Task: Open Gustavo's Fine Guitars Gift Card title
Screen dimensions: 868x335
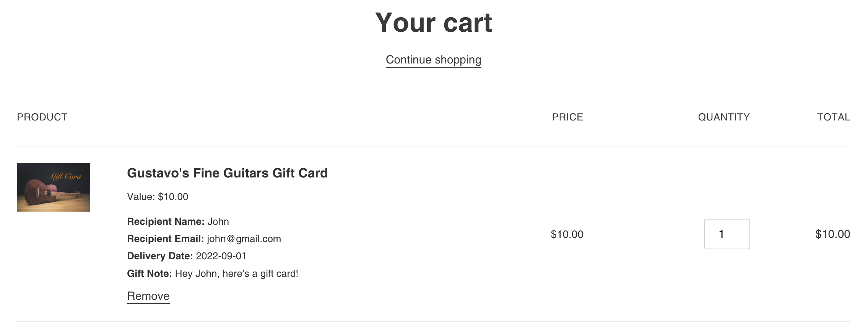Action: click(x=227, y=173)
